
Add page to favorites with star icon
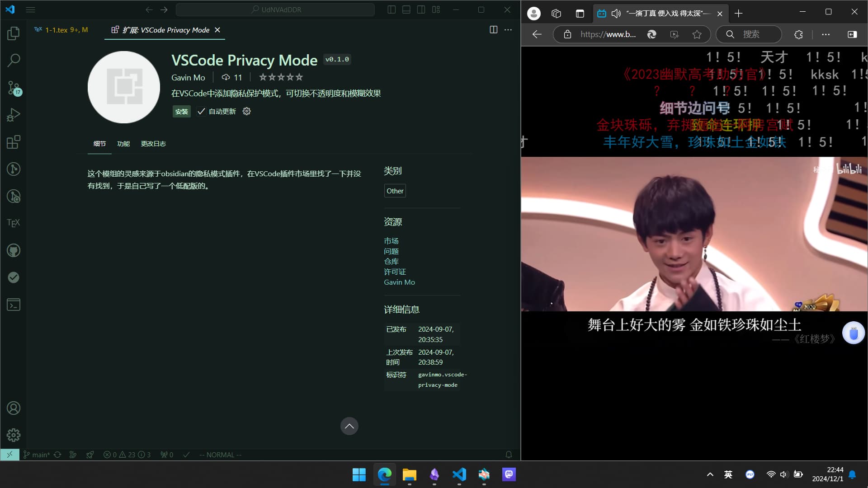click(697, 34)
